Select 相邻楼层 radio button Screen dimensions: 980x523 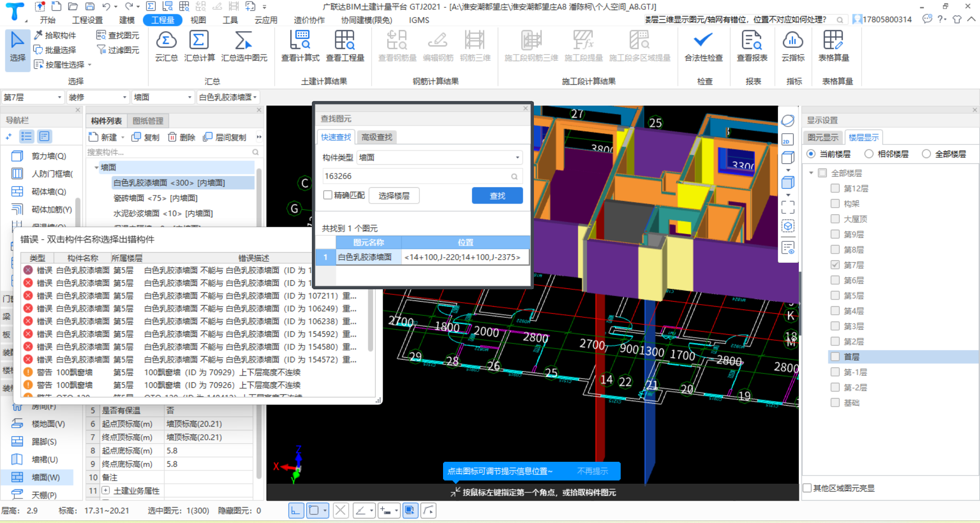click(x=869, y=154)
